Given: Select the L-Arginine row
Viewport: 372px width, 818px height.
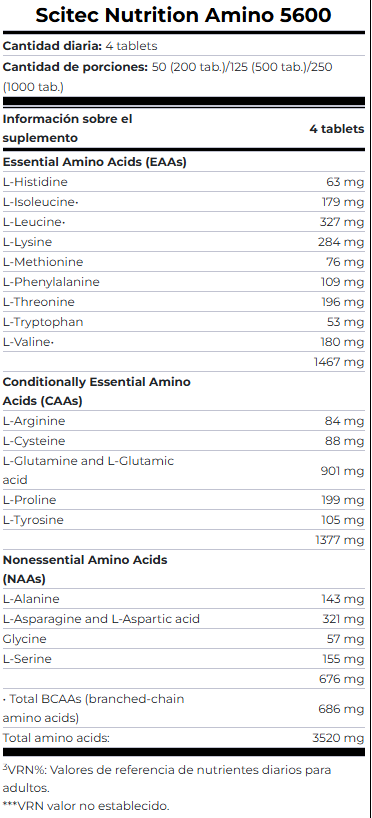Looking at the screenshot, I should tap(183, 421).
